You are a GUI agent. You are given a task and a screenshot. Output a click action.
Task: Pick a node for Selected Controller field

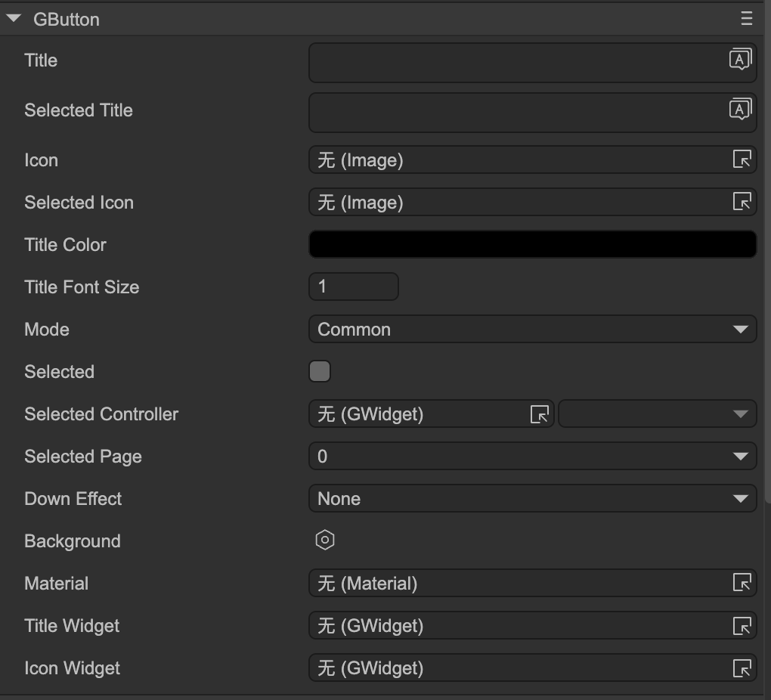point(540,413)
